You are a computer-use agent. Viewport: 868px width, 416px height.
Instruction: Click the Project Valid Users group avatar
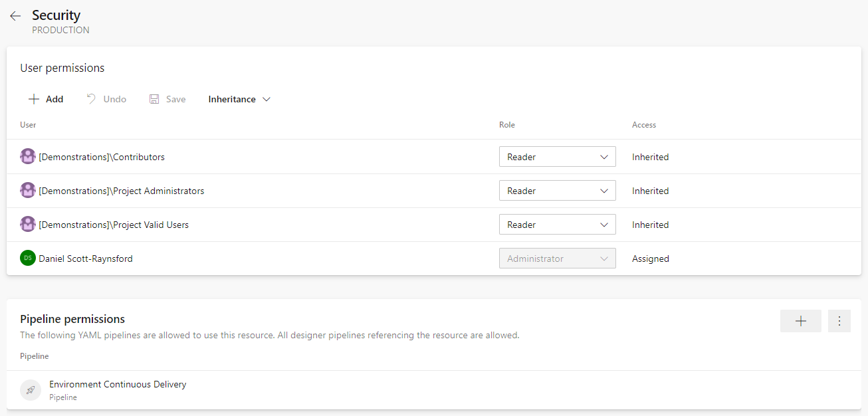pyautogui.click(x=28, y=225)
